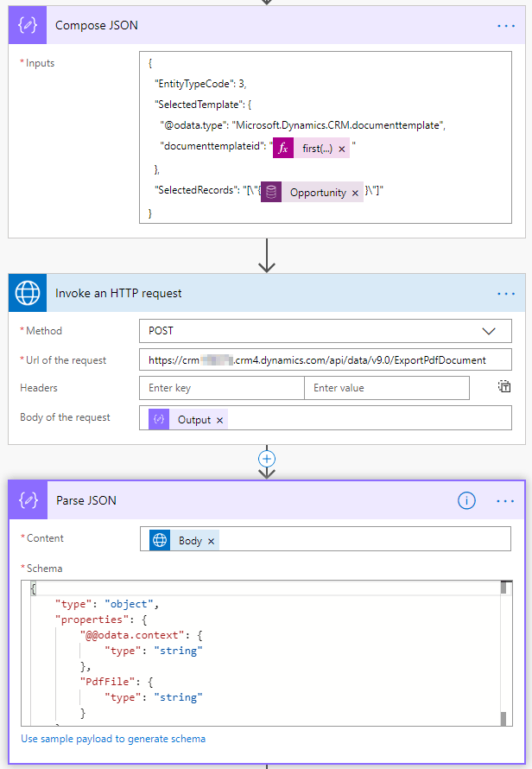Click the Url of the request field

coord(326,360)
